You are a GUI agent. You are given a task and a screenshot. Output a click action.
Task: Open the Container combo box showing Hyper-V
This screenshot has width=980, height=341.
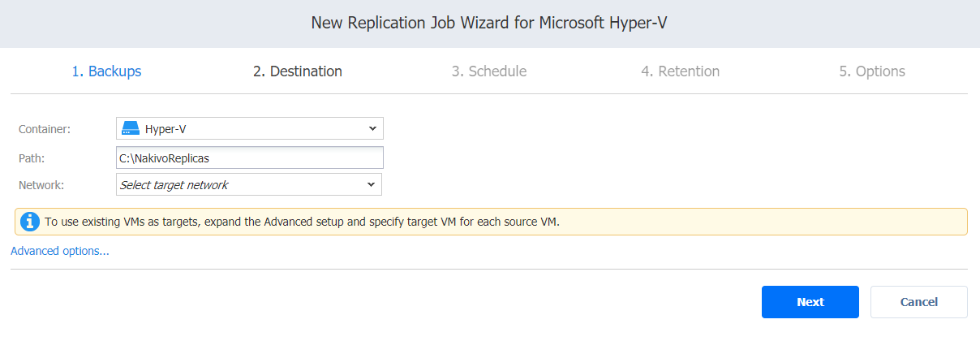click(x=250, y=128)
